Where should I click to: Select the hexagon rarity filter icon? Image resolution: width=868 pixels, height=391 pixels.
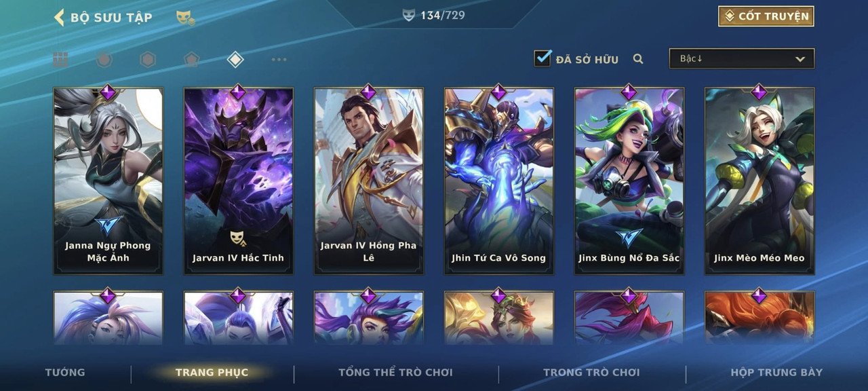[148, 60]
